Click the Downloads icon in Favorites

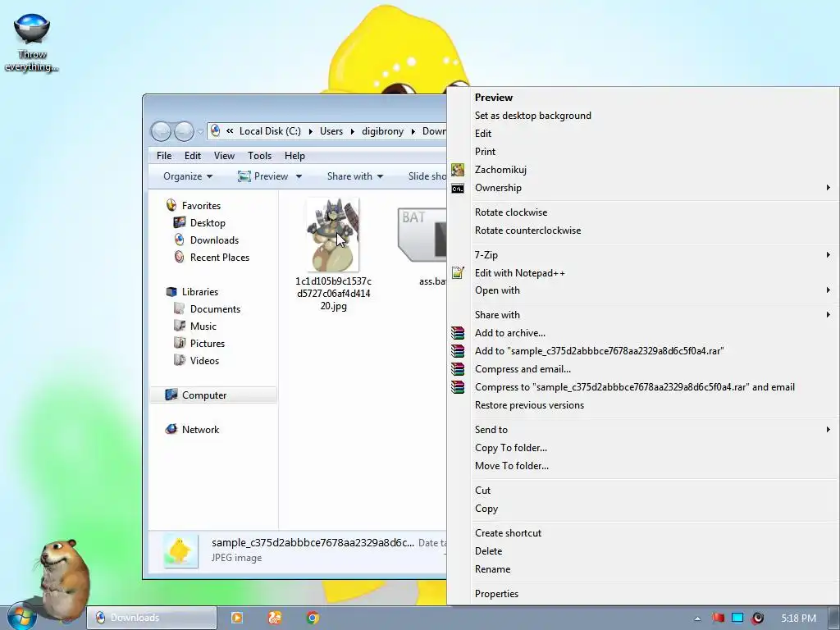[x=180, y=240]
